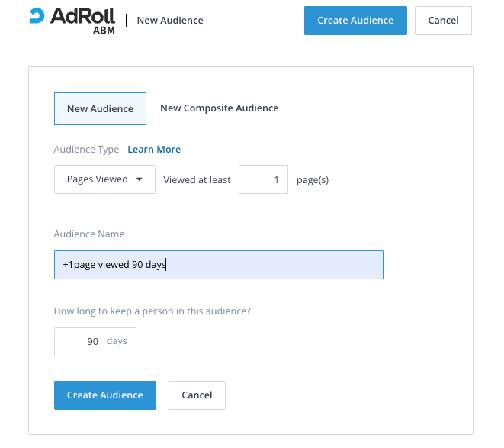Click the New Audience page title in header
This screenshot has height=448, width=504.
170,20
